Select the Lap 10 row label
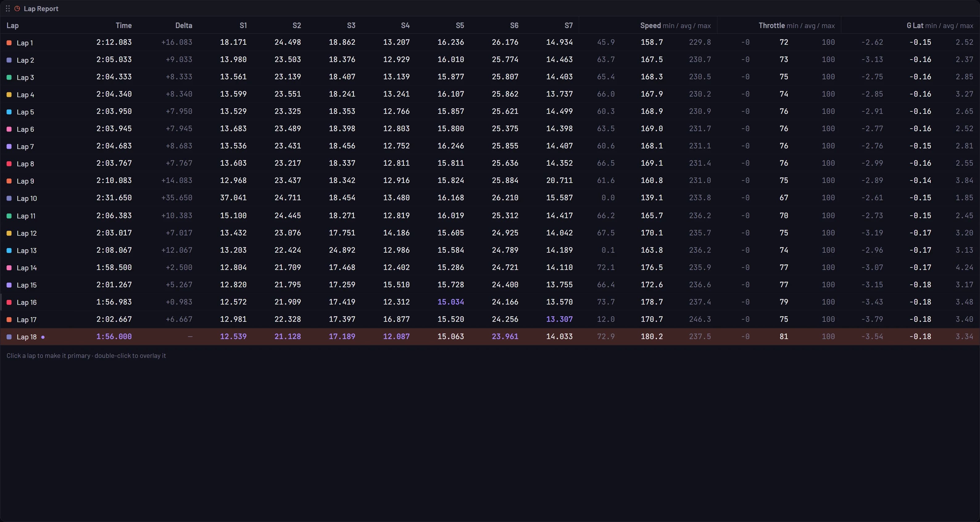The height and width of the screenshot is (522, 980). 27,199
